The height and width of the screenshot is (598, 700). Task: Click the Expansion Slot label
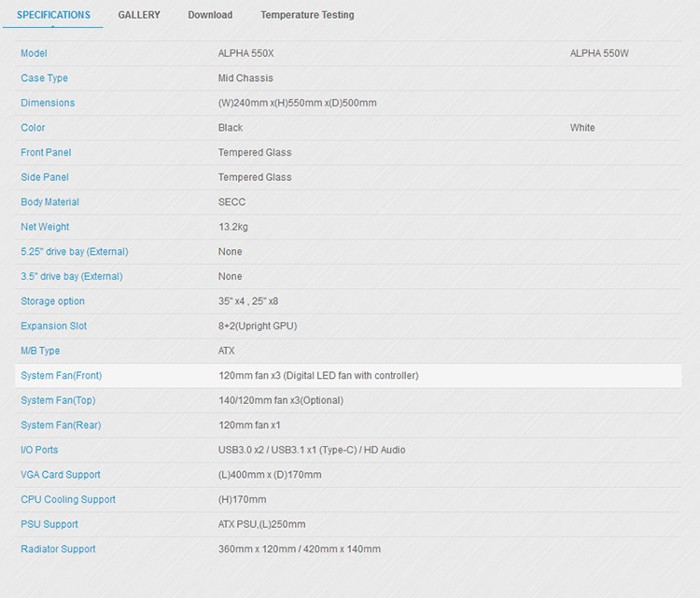(52, 327)
